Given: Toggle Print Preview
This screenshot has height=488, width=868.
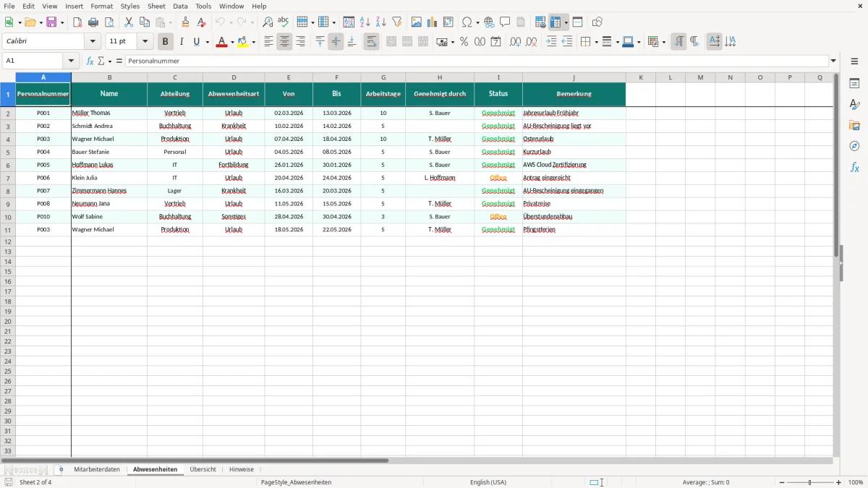Looking at the screenshot, I should tap(109, 22).
